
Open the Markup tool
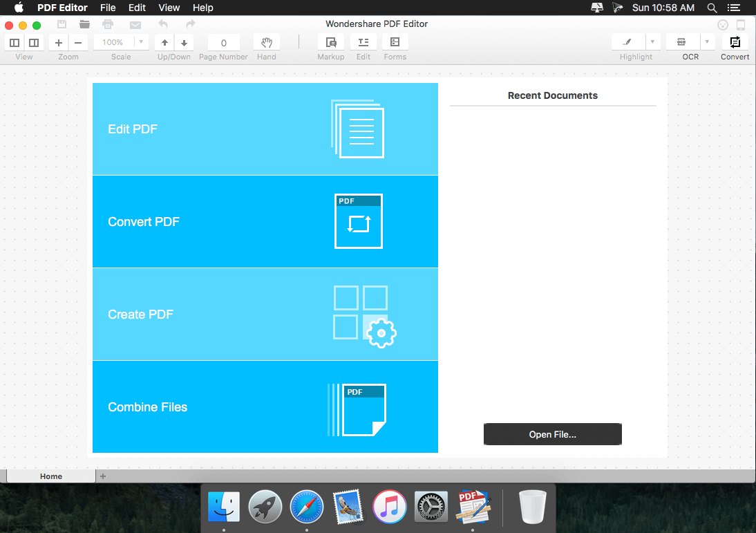[x=331, y=42]
